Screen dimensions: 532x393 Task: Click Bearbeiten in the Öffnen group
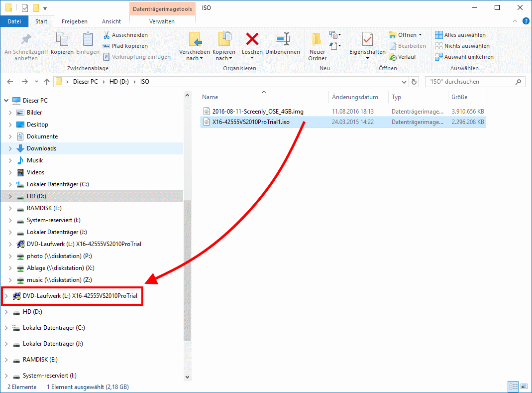click(x=408, y=46)
